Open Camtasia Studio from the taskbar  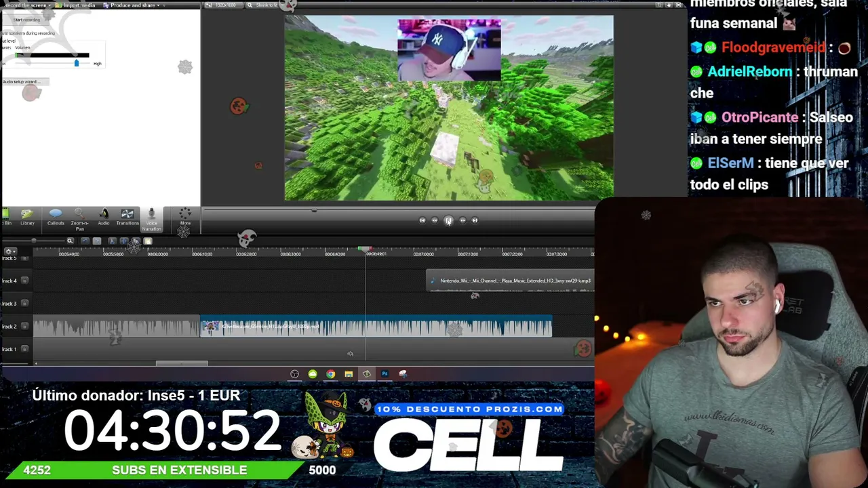pos(367,374)
